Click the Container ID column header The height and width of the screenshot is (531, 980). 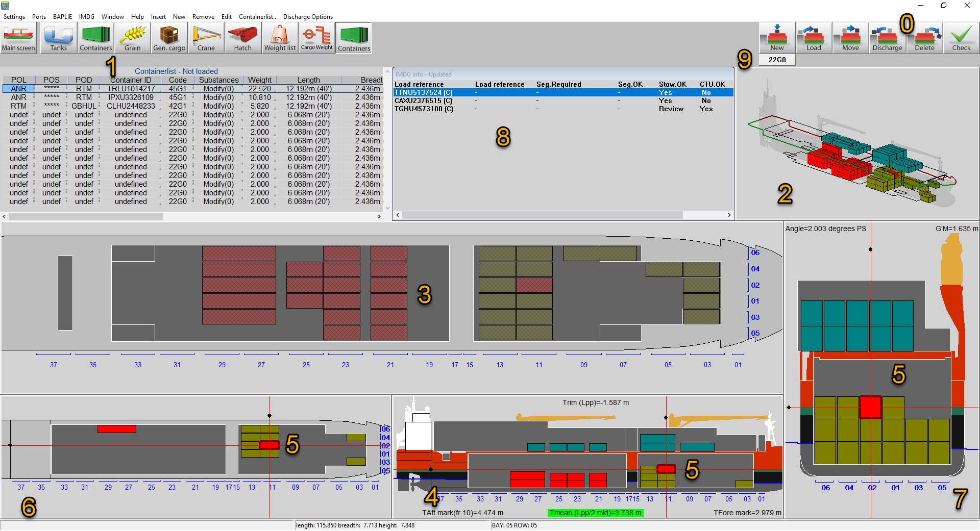coord(131,80)
